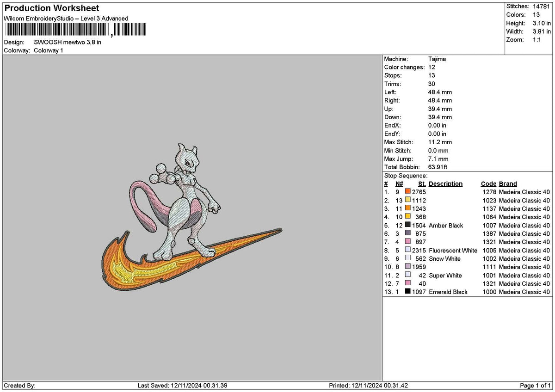Click thread code 1111

[x=489, y=267]
